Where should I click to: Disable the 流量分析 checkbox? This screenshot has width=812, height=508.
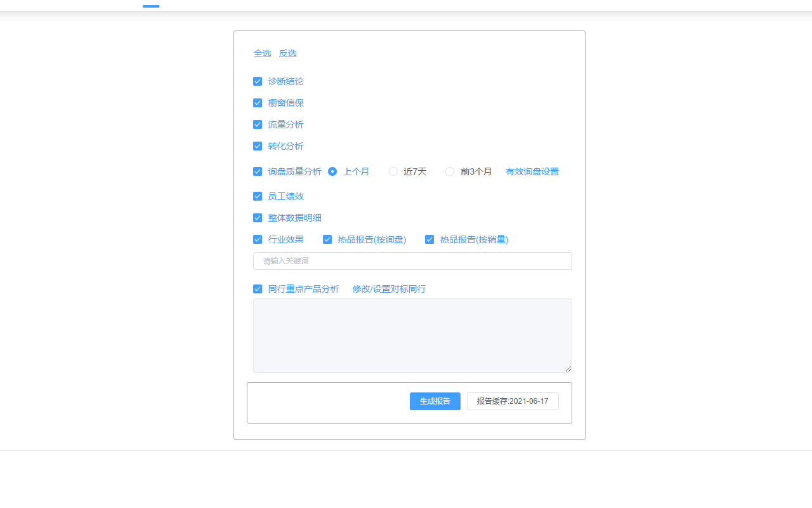tap(258, 124)
